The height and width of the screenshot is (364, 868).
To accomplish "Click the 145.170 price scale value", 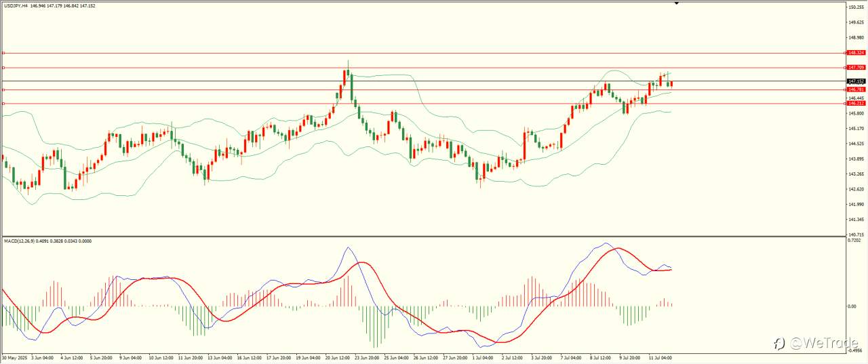I will point(856,128).
